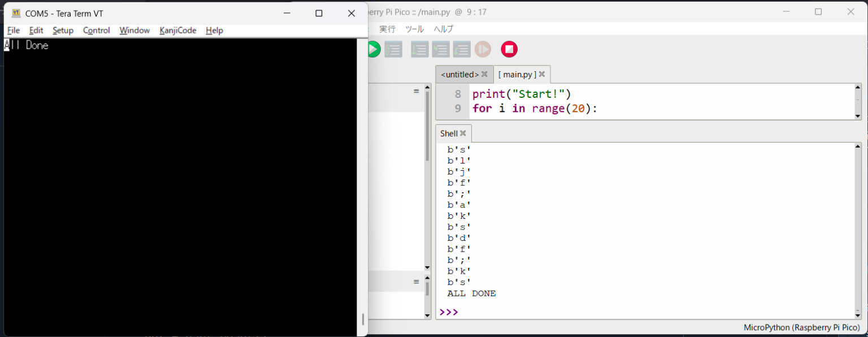
Task: Select the Step Over debug icon
Action: click(419, 49)
